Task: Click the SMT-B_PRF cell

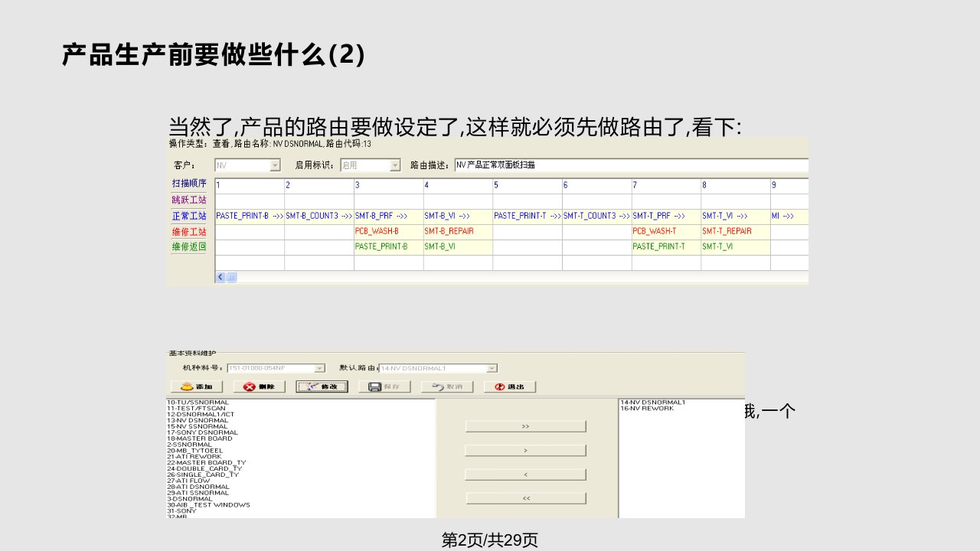Action: 389,217
